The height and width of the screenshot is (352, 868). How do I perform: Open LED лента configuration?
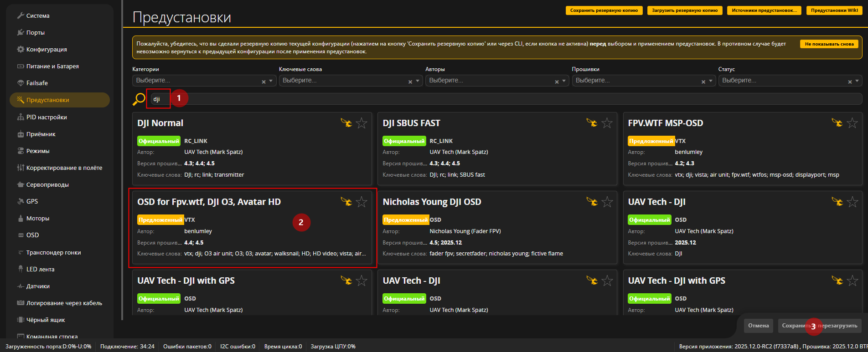click(x=40, y=269)
